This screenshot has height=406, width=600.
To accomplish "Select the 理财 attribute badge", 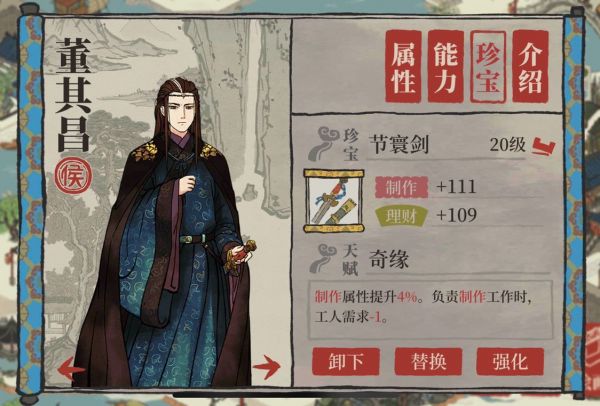I will tap(401, 216).
